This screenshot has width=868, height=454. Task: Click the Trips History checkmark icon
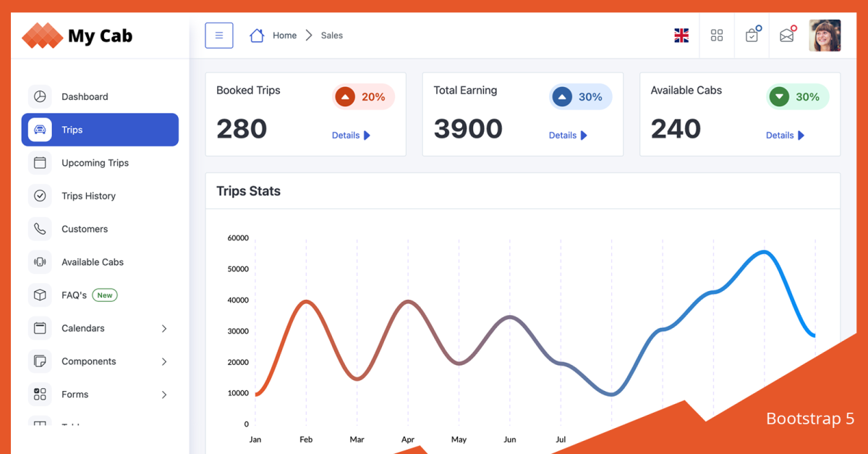(40, 196)
